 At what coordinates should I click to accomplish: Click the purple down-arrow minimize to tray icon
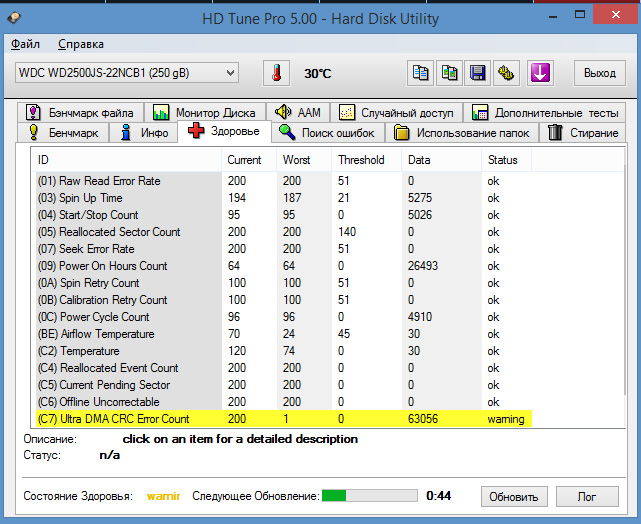point(540,73)
